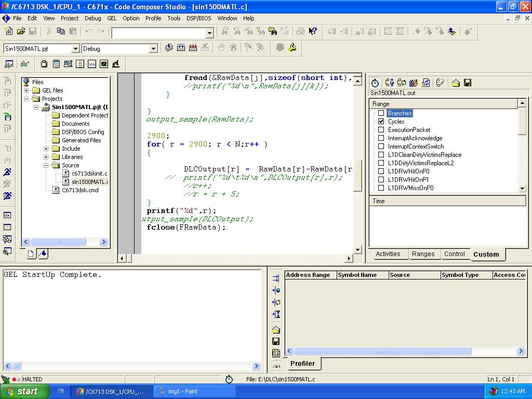Open the Project menu
This screenshot has width=532, height=399.
tap(70, 18)
